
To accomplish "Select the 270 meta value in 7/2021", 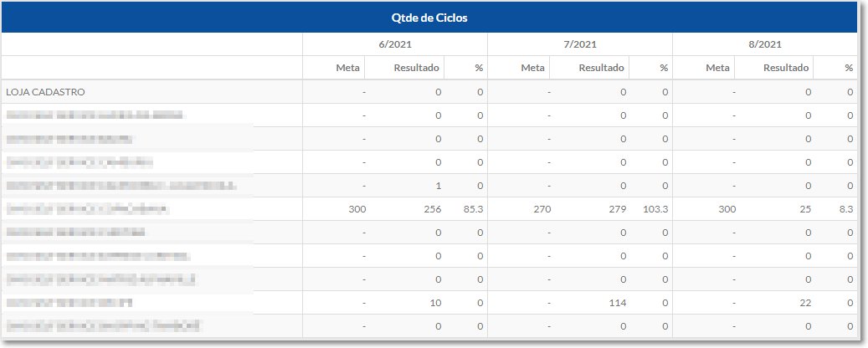I will pyautogui.click(x=542, y=209).
